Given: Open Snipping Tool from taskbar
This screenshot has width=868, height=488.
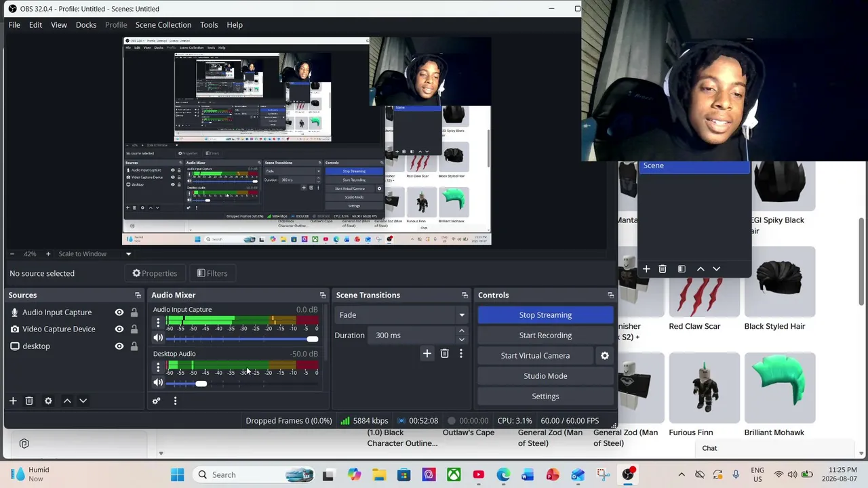Looking at the screenshot, I should [603, 474].
